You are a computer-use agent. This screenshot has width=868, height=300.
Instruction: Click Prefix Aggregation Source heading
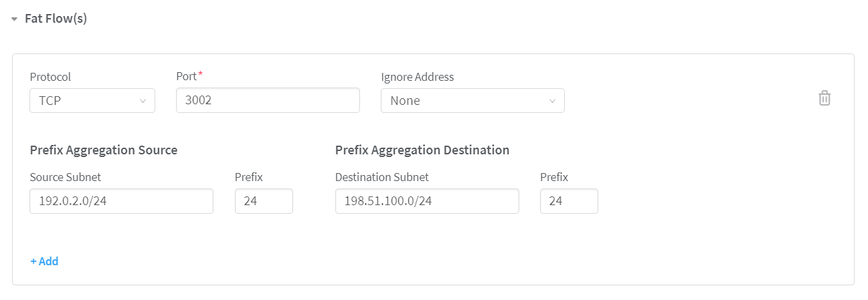click(x=104, y=150)
